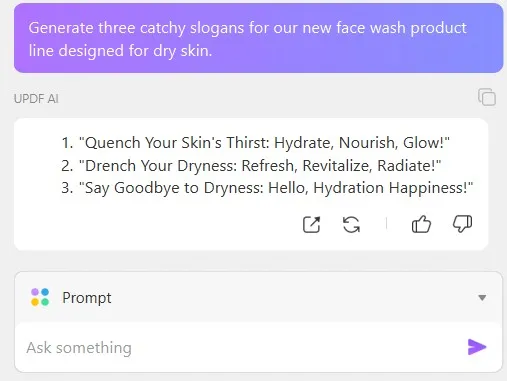The width and height of the screenshot is (507, 381).
Task: Expand the Prompt dropdown arrow
Action: pos(482,297)
